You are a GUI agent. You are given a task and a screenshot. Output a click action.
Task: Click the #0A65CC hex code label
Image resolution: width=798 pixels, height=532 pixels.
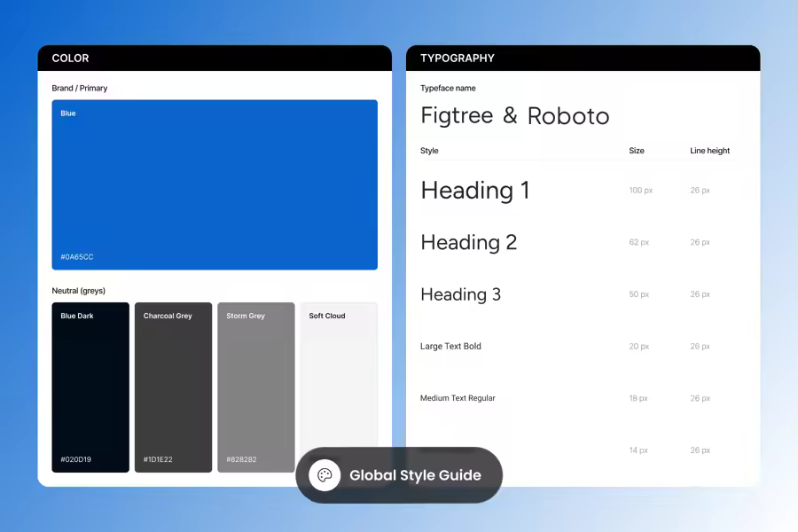77,257
